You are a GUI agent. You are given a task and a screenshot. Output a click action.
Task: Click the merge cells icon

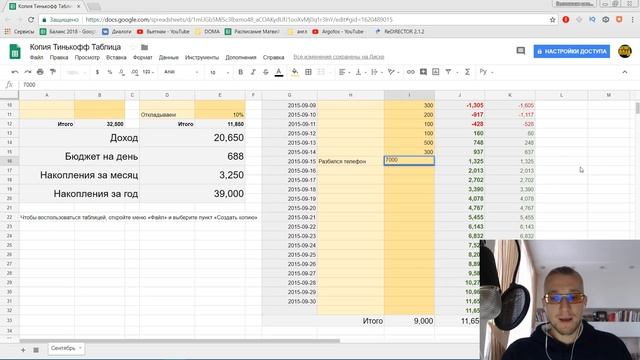tap(321, 72)
